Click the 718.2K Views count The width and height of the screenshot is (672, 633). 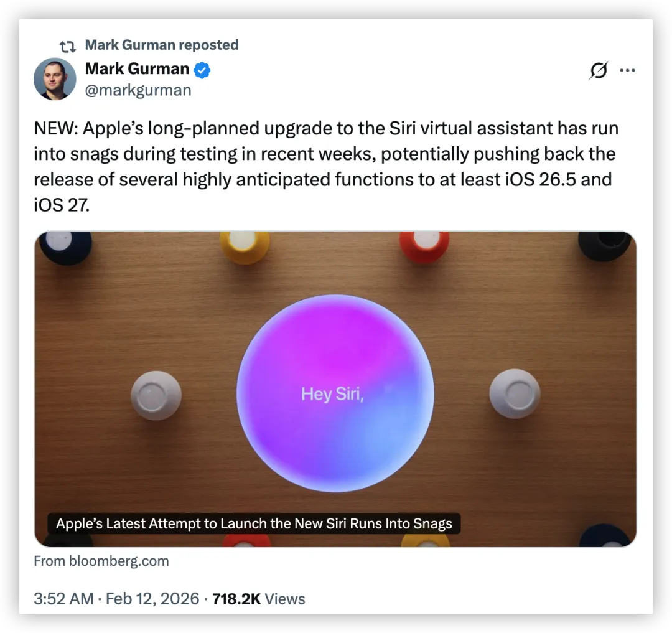point(258,599)
